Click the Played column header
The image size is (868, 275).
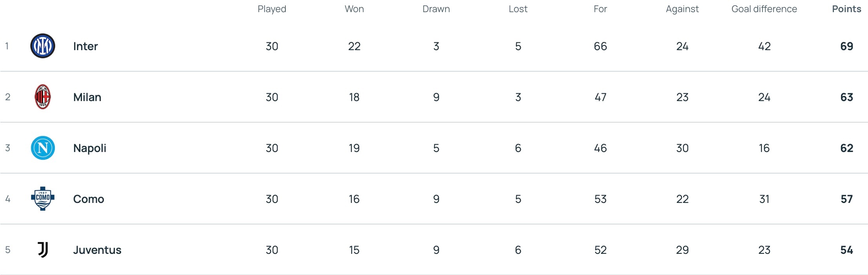(272, 9)
